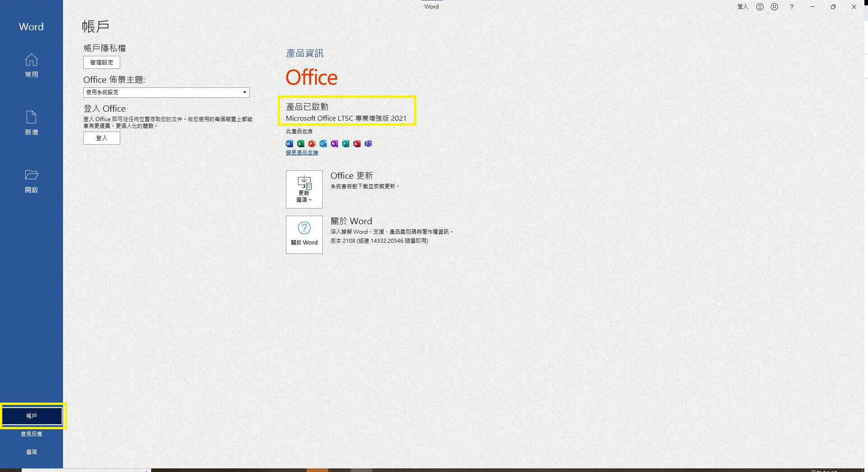Open Help with the question mark icon
Viewport: 868px width, 472px height.
(791, 7)
